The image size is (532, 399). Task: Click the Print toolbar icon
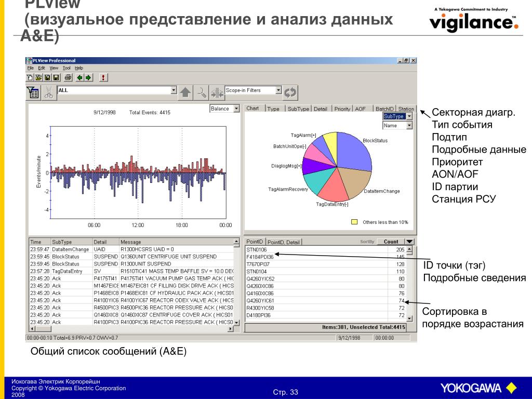pyautogui.click(x=68, y=78)
